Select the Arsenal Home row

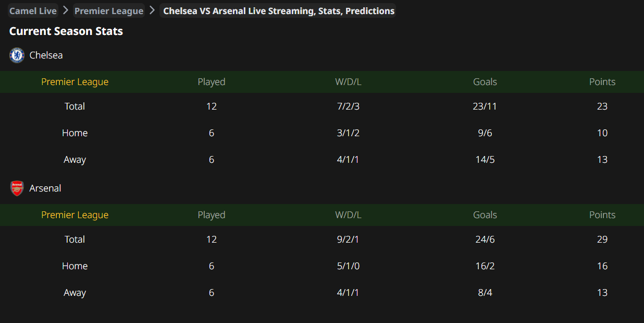(x=75, y=266)
